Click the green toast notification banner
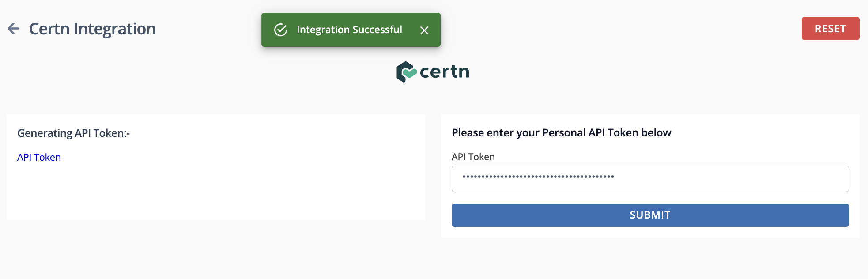 tap(351, 30)
